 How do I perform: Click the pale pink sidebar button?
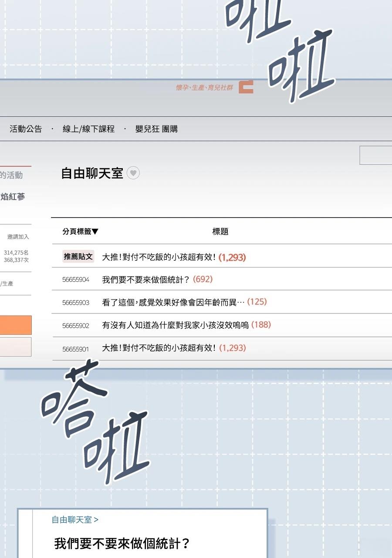pyautogui.click(x=16, y=347)
